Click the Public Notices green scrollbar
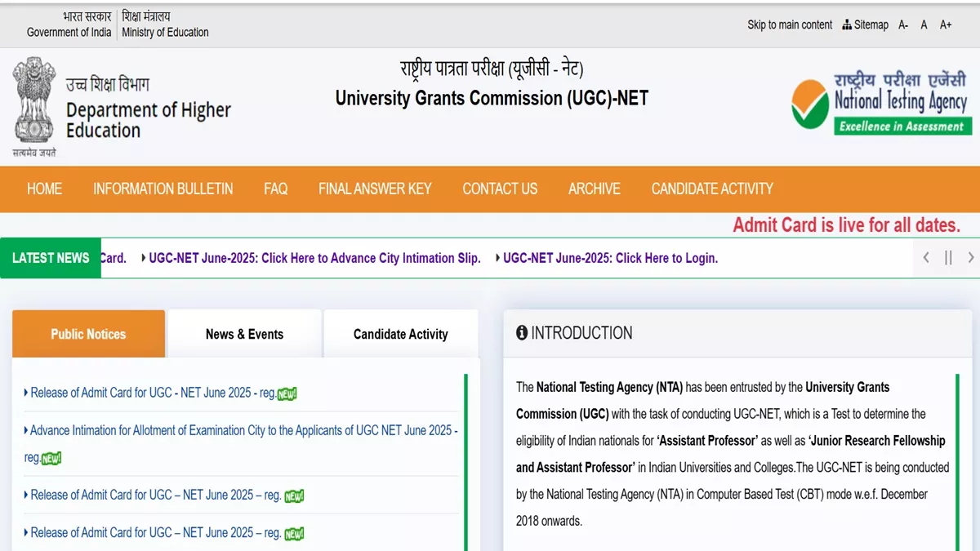980x551 pixels. (x=466, y=462)
